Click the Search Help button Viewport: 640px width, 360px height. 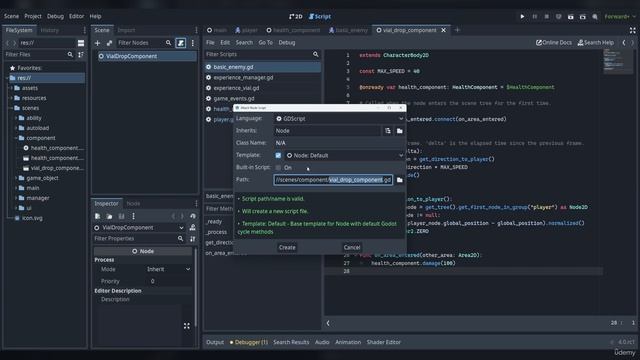[x=596, y=42]
